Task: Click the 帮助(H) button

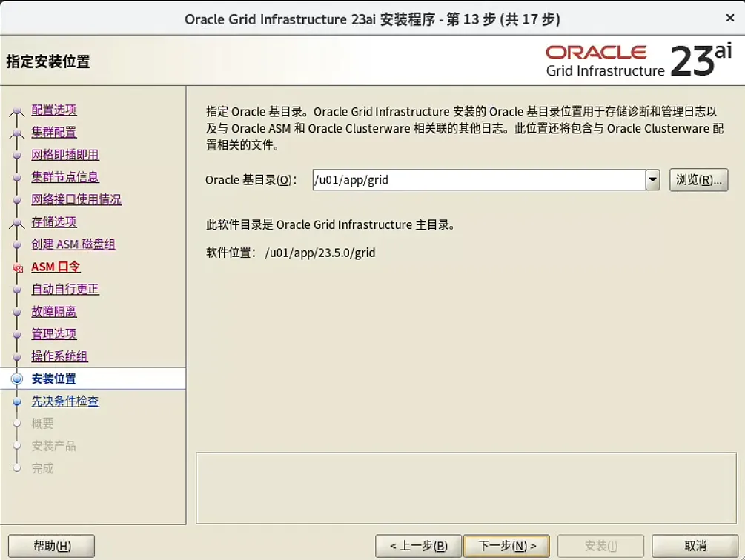Action: point(50,545)
